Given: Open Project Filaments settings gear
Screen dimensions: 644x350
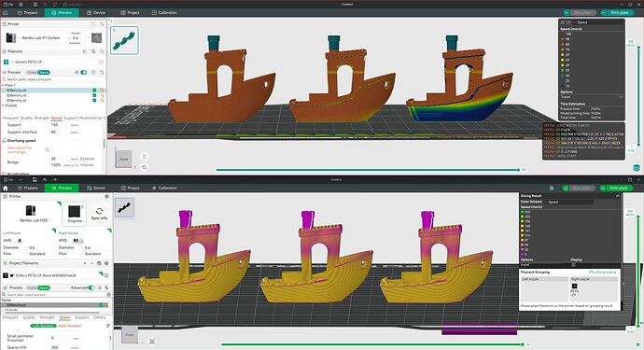Looking at the screenshot, I should click(x=106, y=263).
